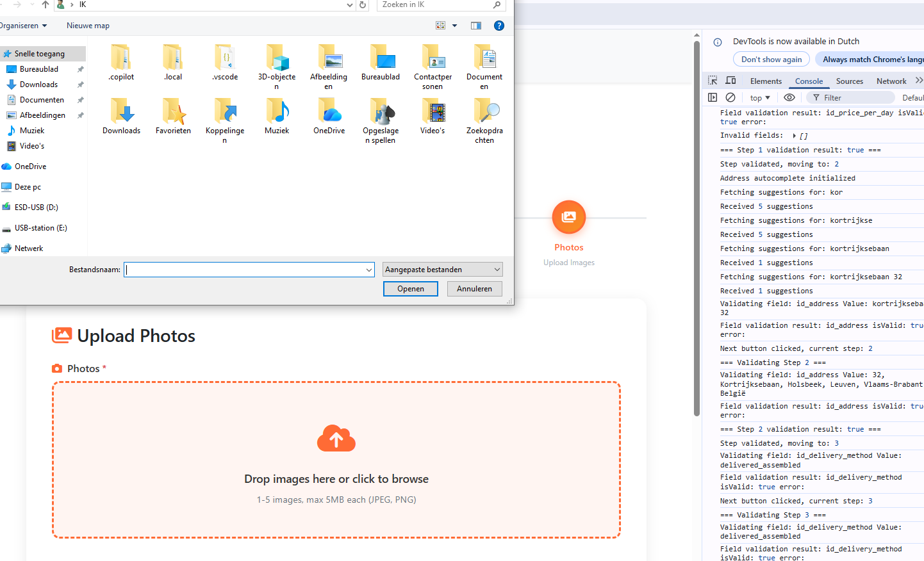Viewport: 924px width, 561px height.
Task: Select the 3D-objecten folder
Action: (x=277, y=60)
